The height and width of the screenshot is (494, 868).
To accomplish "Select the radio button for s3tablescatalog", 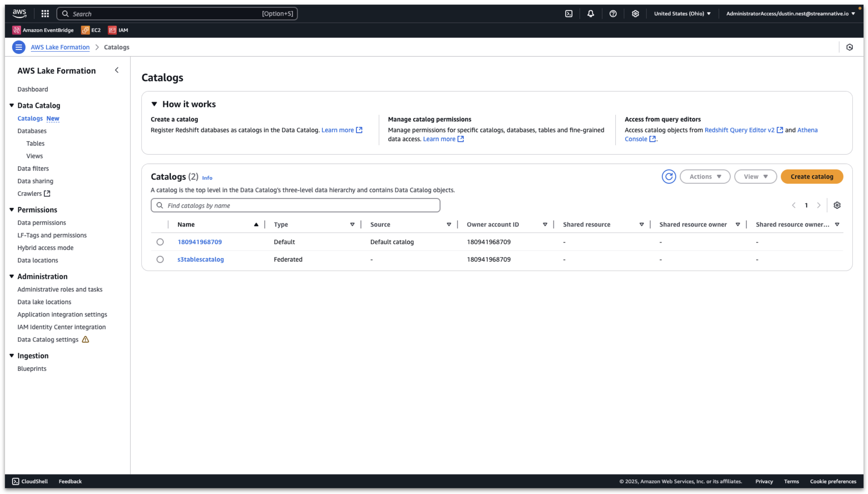I will (x=160, y=259).
